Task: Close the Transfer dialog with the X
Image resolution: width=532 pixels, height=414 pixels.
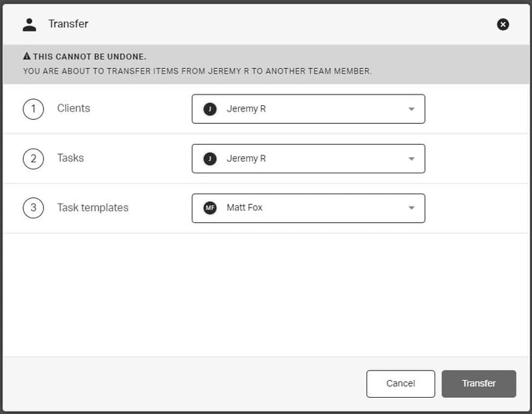Action: (503, 25)
